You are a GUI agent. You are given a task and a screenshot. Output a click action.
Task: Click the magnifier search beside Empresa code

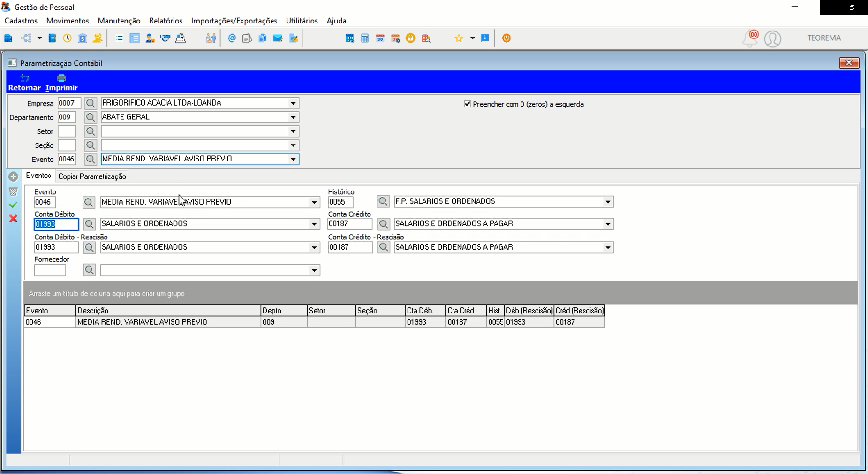(91, 103)
